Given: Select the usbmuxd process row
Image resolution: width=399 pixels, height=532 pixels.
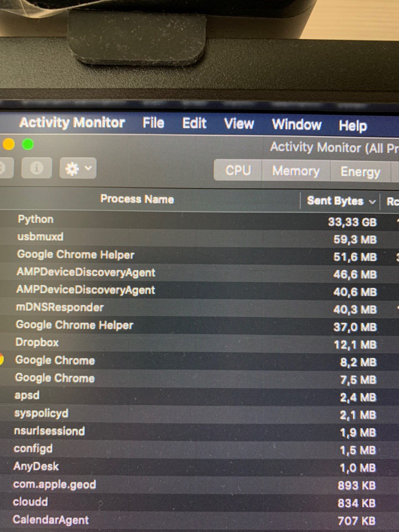Looking at the screenshot, I should pyautogui.click(x=199, y=238).
